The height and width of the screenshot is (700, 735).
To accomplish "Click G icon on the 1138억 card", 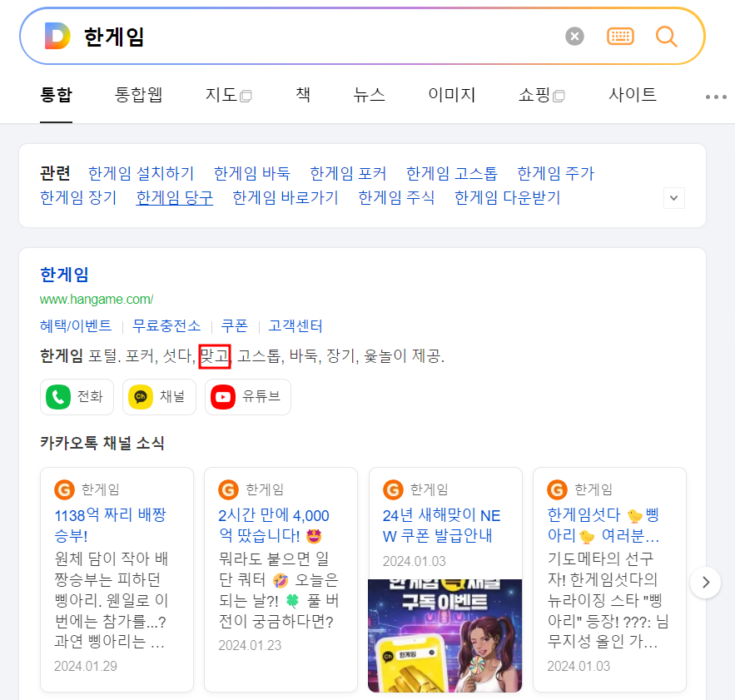I will [64, 489].
